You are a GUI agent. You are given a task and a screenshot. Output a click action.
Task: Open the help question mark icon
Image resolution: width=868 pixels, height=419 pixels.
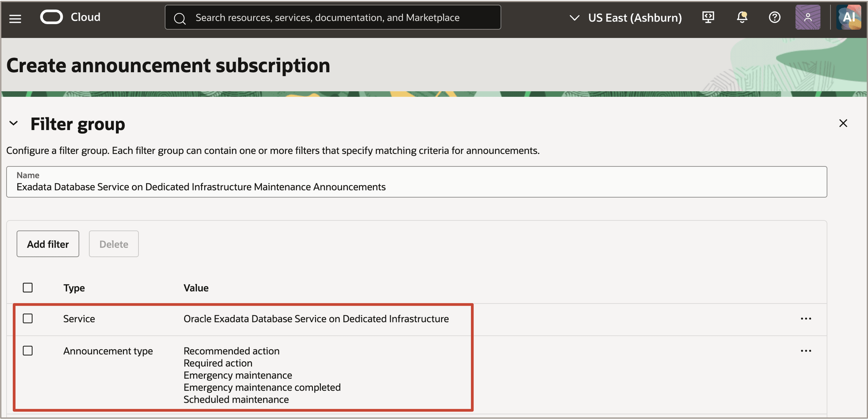click(x=774, y=17)
